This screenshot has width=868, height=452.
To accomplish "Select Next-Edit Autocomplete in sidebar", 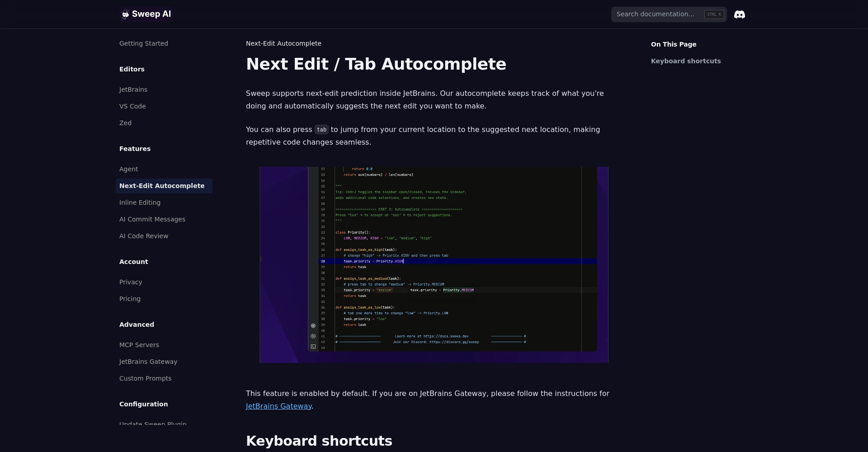I will pos(164,186).
